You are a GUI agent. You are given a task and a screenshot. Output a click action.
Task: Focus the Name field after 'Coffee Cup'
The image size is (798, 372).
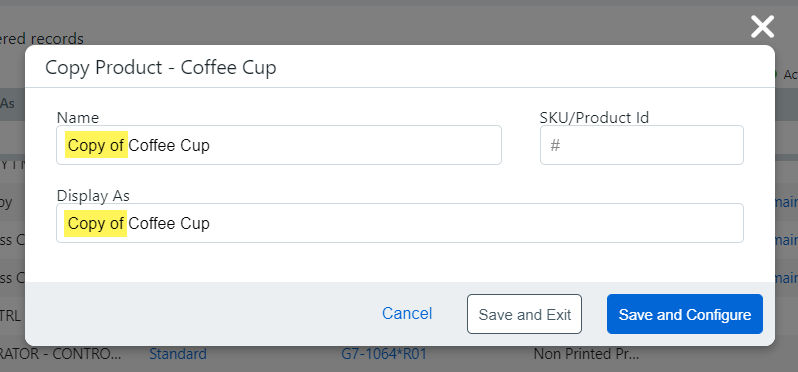click(279, 145)
